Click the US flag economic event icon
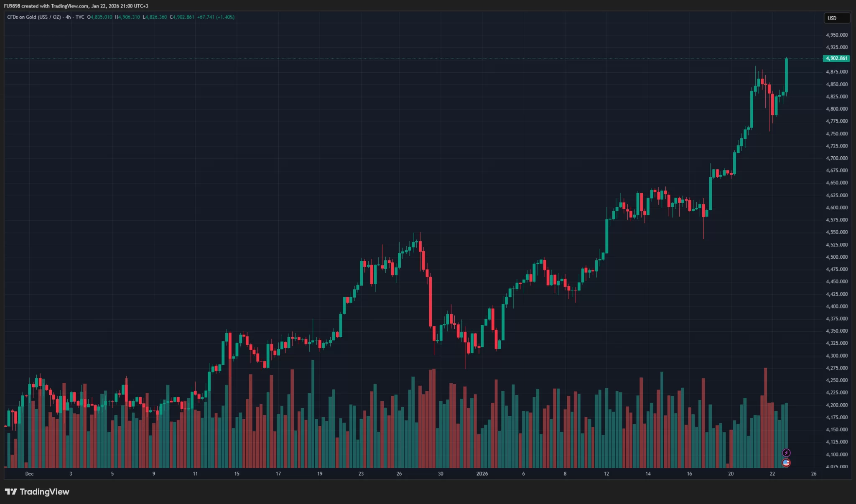The height and width of the screenshot is (504, 856). (x=786, y=463)
